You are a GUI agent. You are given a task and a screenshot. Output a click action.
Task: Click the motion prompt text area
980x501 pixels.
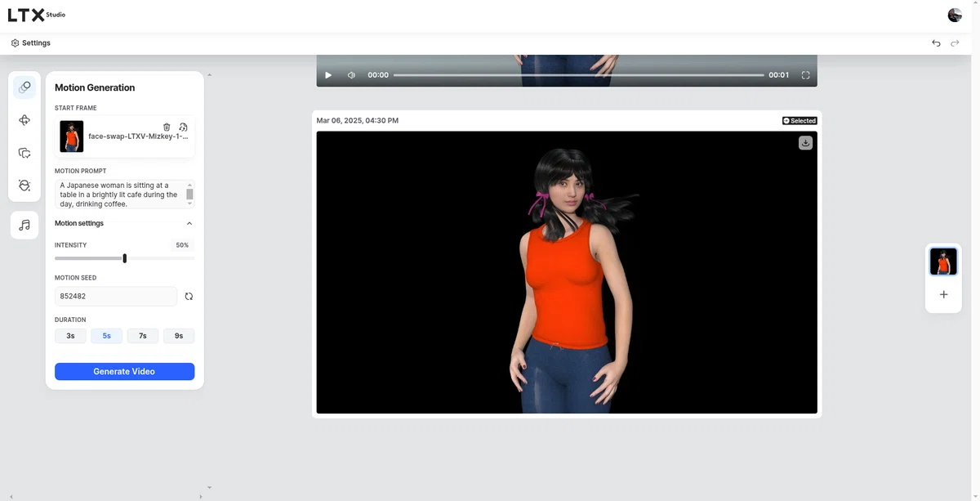click(x=120, y=195)
